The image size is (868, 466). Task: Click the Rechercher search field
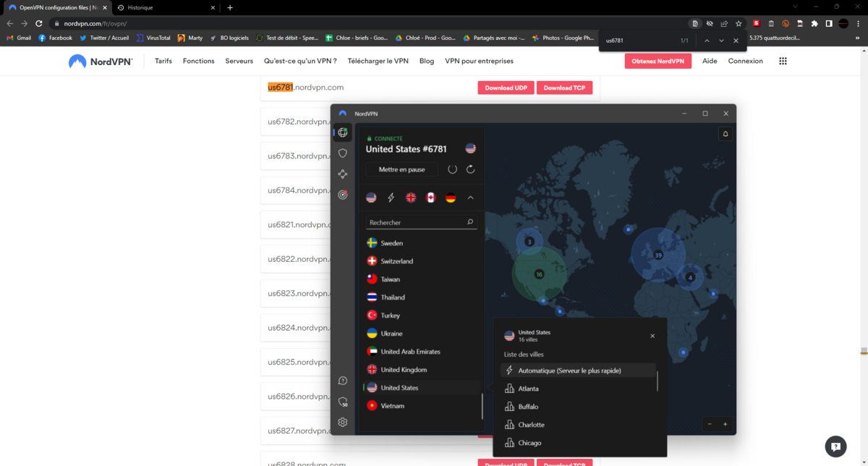421,222
